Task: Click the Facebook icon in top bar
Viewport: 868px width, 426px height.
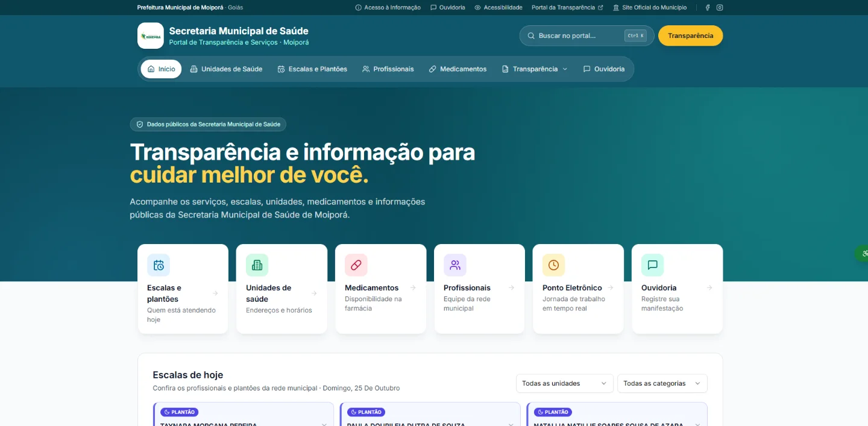Action: (708, 7)
